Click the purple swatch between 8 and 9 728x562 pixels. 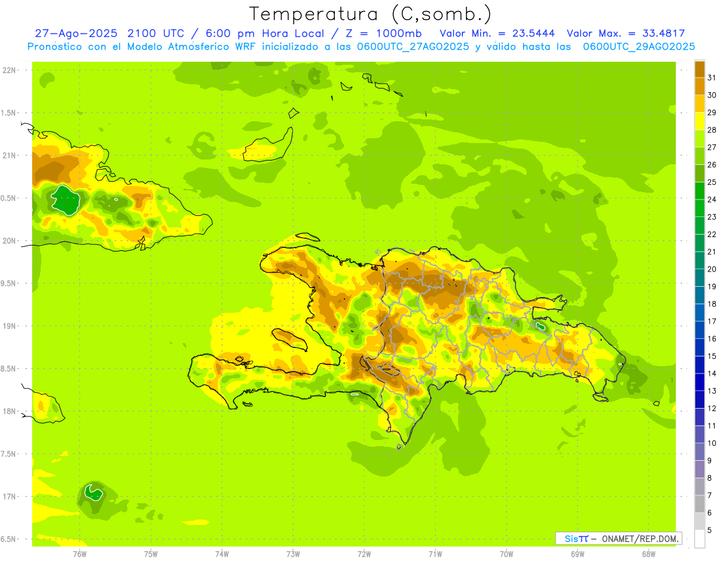tap(699, 469)
